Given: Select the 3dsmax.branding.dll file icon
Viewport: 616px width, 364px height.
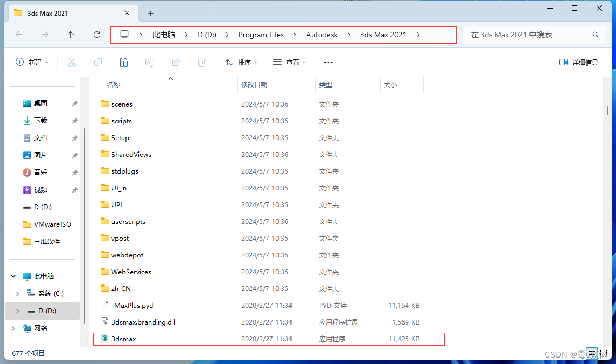Looking at the screenshot, I should coord(104,322).
